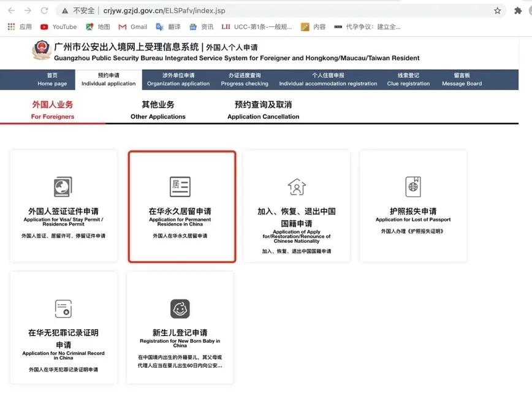Open Application for Lost of Passport
This screenshot has width=532, height=401.
412,205
